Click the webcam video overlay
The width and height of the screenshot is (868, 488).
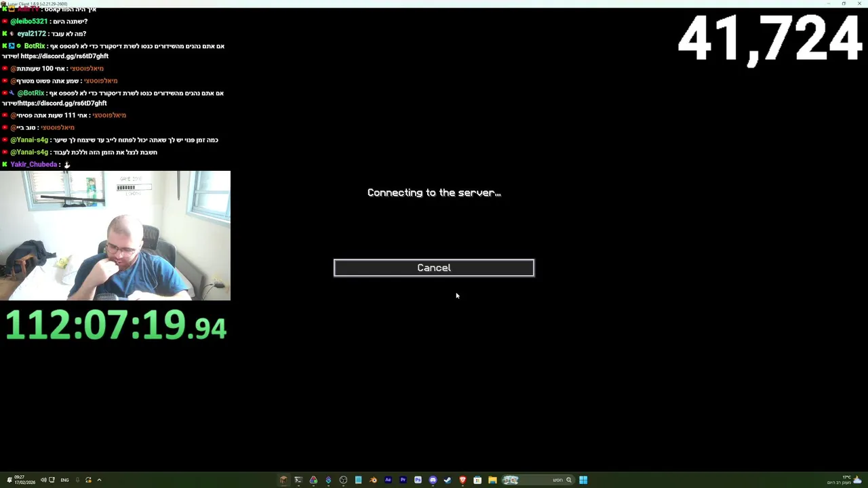[115, 235]
